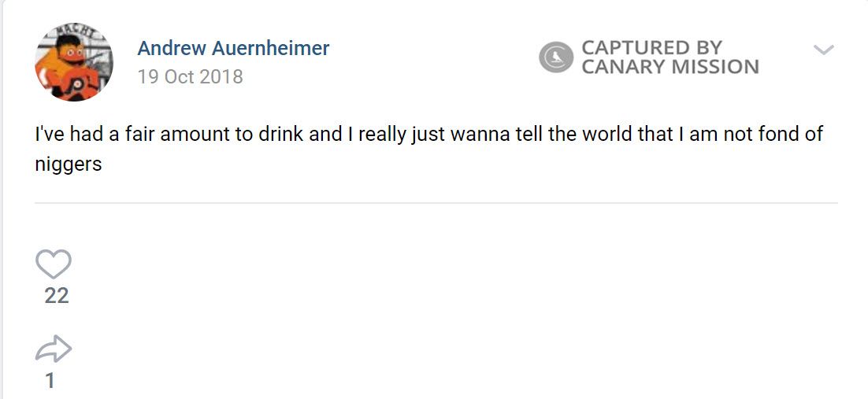The height and width of the screenshot is (399, 868).
Task: Click the "CANARY MISSION" watermark text
Action: point(670,68)
